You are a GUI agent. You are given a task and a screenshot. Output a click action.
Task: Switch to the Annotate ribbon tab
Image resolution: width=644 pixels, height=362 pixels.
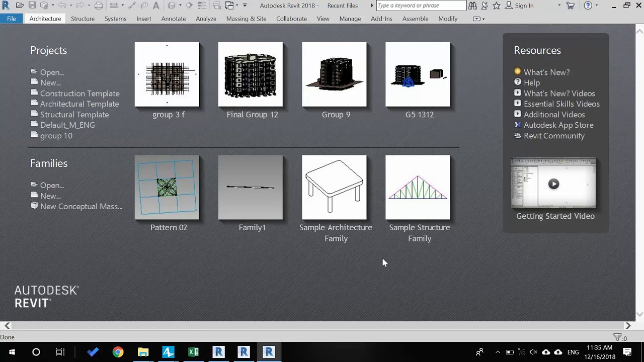pyautogui.click(x=174, y=19)
